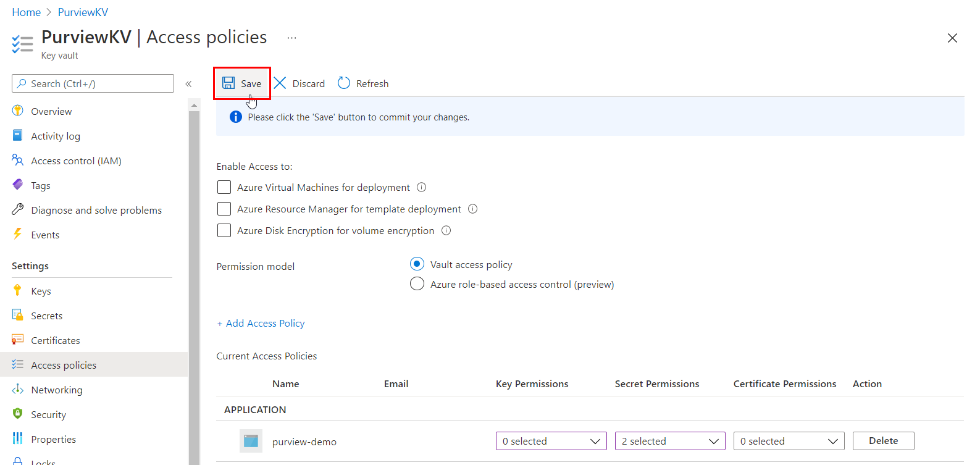Select Azure role-based access control radio button
Screen dimensions: 980x465
point(417,284)
